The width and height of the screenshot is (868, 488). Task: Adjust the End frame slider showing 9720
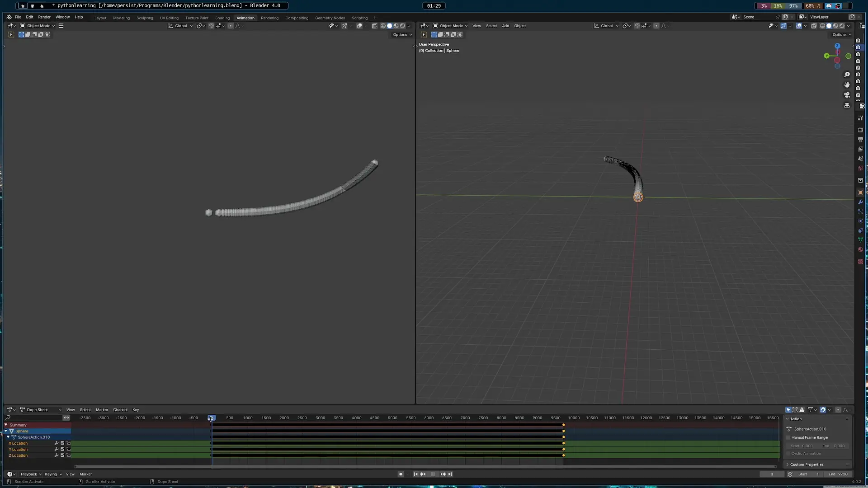click(837, 474)
